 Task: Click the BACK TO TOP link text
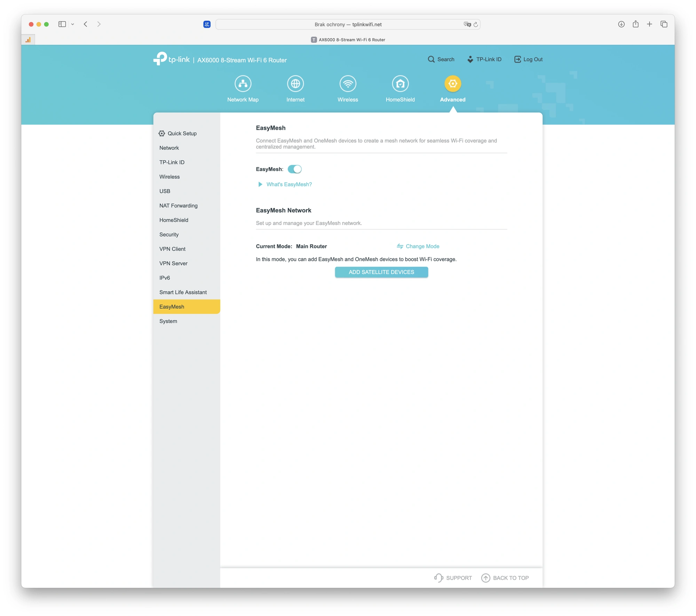tap(511, 578)
